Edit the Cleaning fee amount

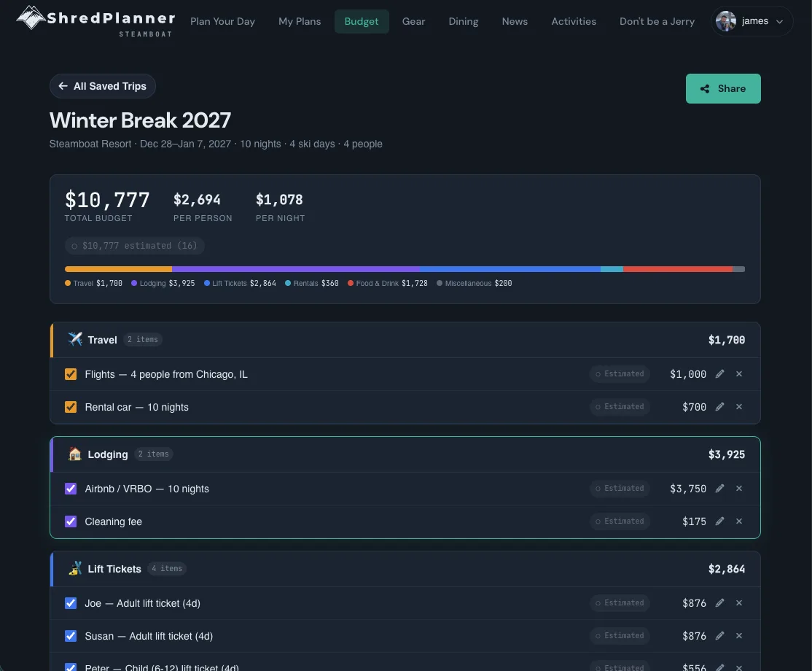pyautogui.click(x=720, y=521)
